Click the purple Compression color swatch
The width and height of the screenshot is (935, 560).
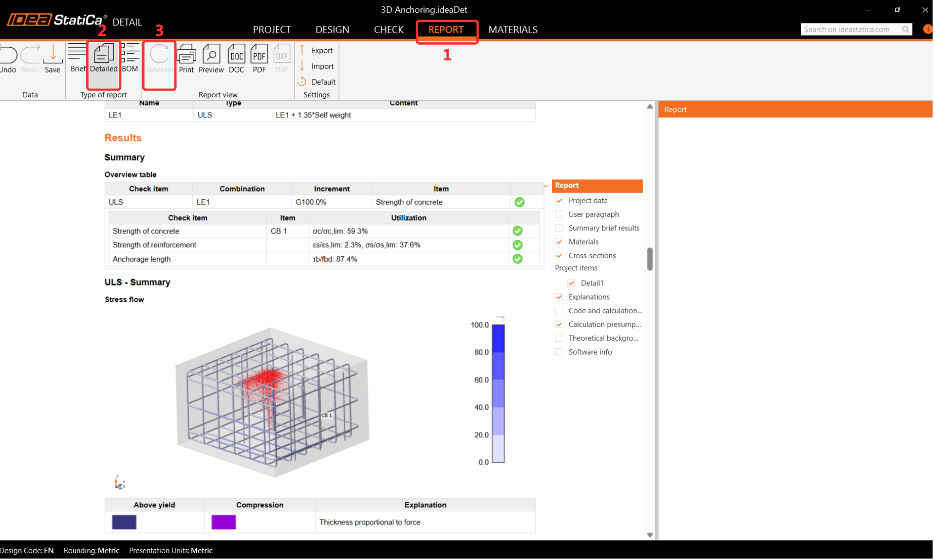224,523
